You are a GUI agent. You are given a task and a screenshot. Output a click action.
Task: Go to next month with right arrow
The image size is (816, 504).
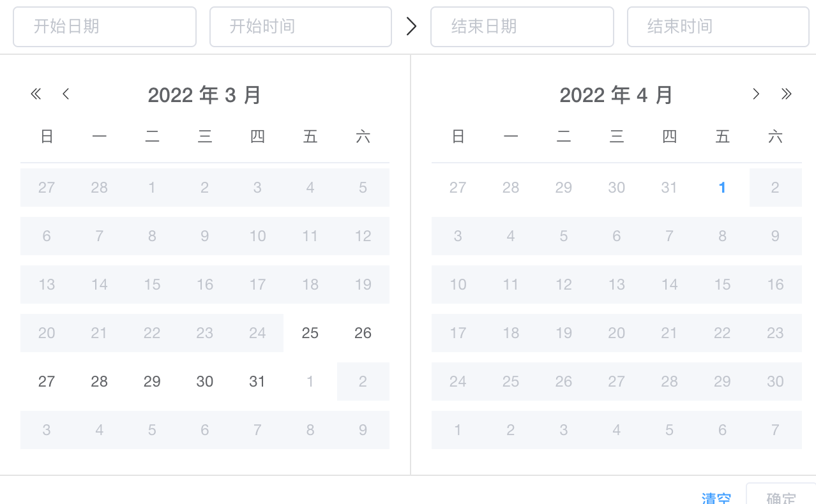pyautogui.click(x=756, y=94)
